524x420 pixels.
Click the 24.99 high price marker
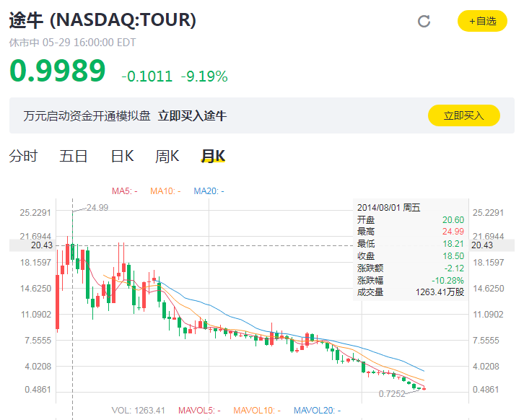tap(97, 208)
